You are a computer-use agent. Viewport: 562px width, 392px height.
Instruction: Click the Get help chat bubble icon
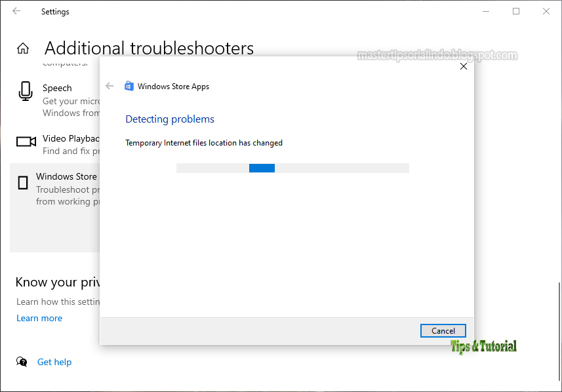tap(22, 362)
